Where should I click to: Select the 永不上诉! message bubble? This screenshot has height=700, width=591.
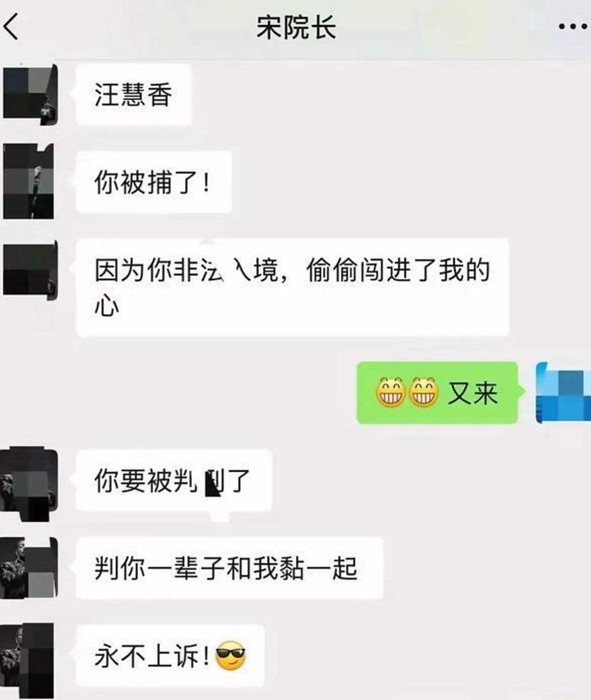[x=170, y=656]
